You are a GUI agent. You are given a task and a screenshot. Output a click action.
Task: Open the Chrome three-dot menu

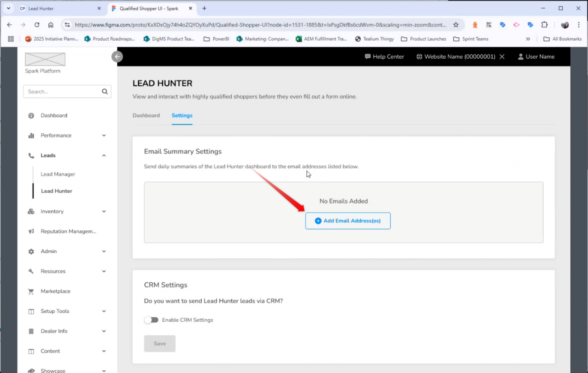tap(579, 25)
